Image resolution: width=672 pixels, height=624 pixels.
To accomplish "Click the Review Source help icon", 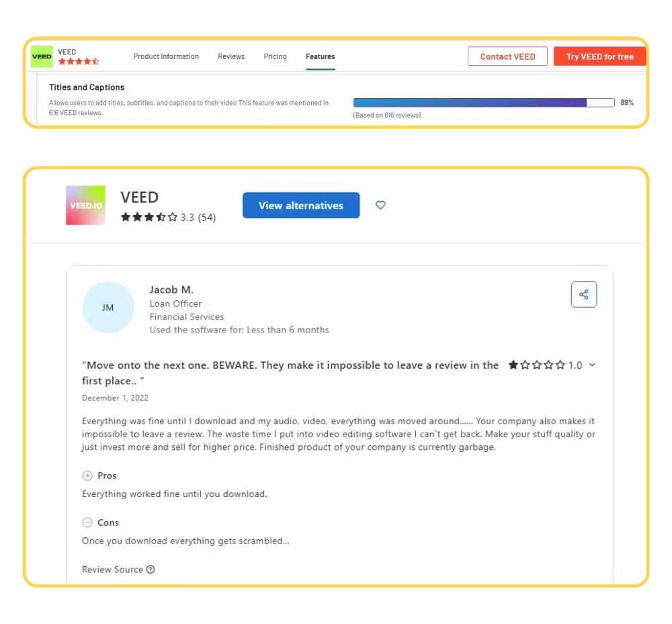I will (151, 569).
